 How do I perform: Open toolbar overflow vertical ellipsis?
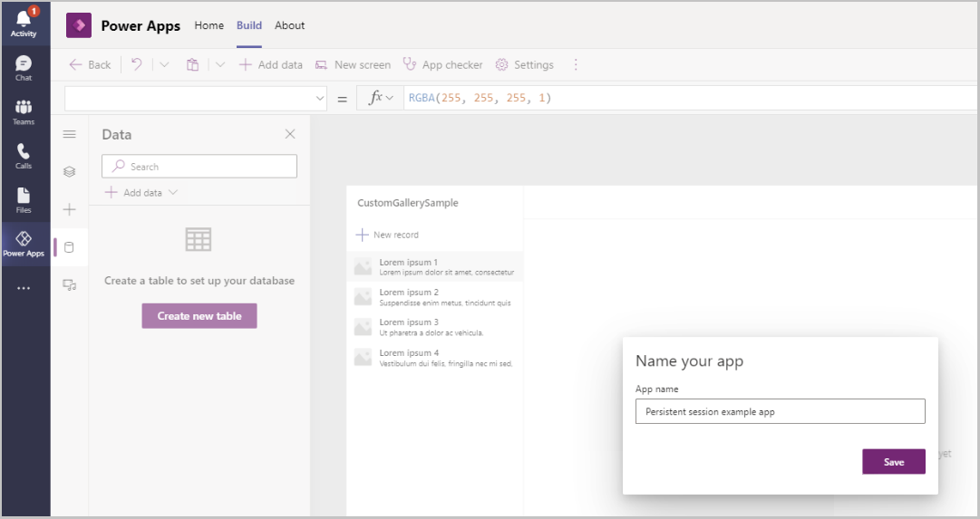pyautogui.click(x=576, y=65)
